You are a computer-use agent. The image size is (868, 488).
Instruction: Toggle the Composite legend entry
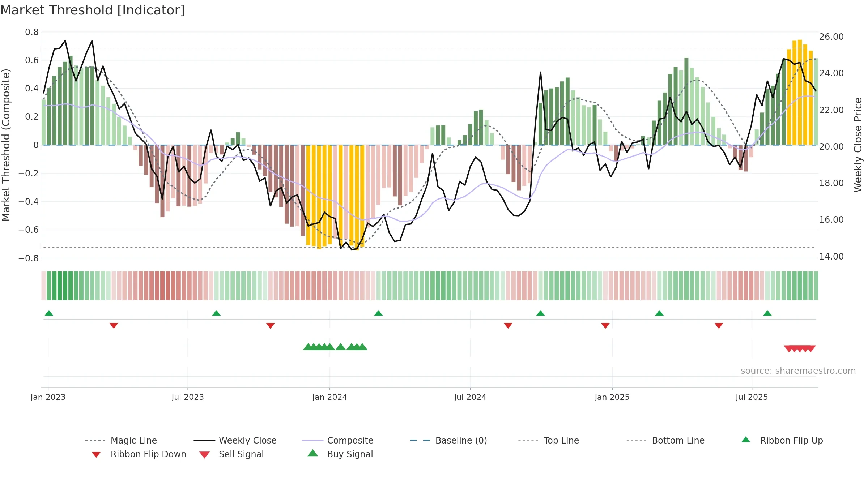click(x=337, y=440)
